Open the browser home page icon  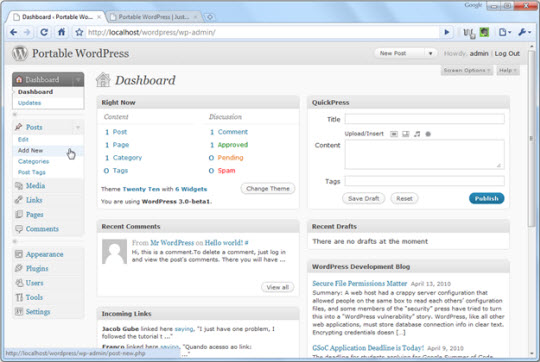(x=61, y=32)
